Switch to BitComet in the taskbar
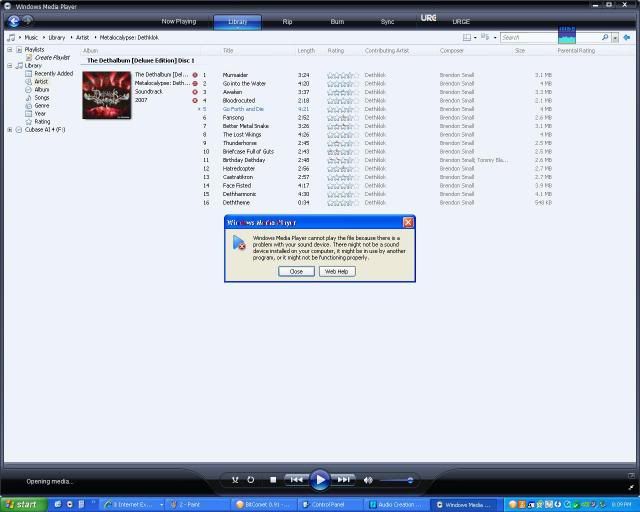This screenshot has height=512, width=640. (263, 505)
